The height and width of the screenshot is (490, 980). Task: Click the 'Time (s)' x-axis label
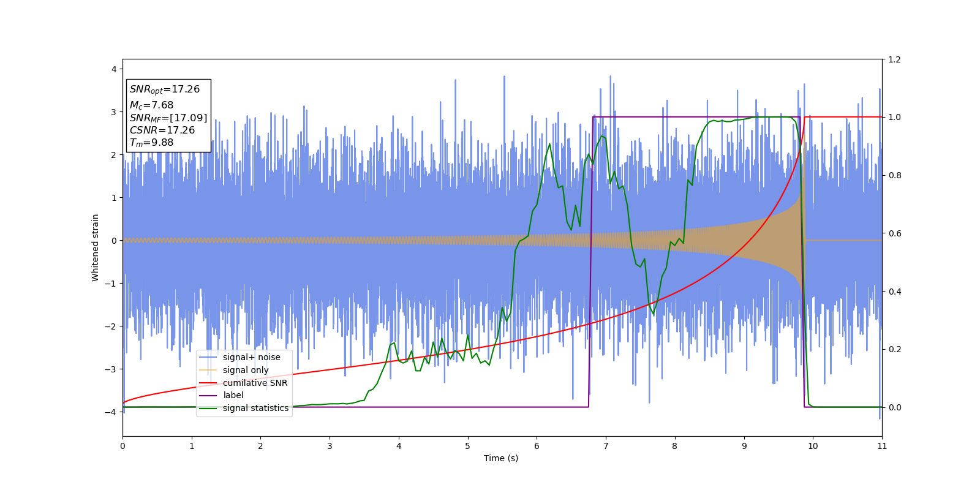[x=501, y=458]
